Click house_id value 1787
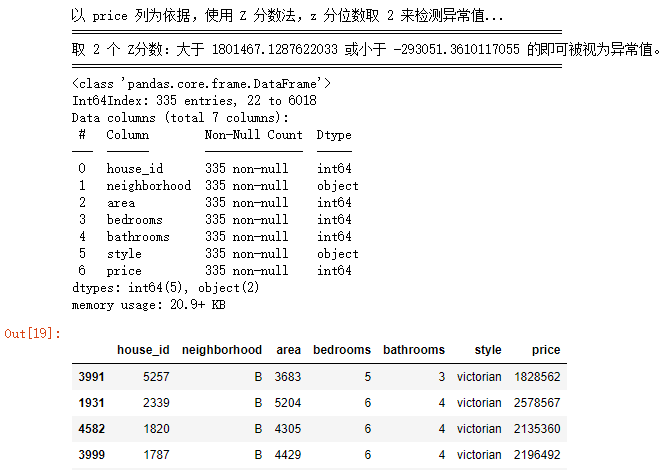 tap(156, 455)
